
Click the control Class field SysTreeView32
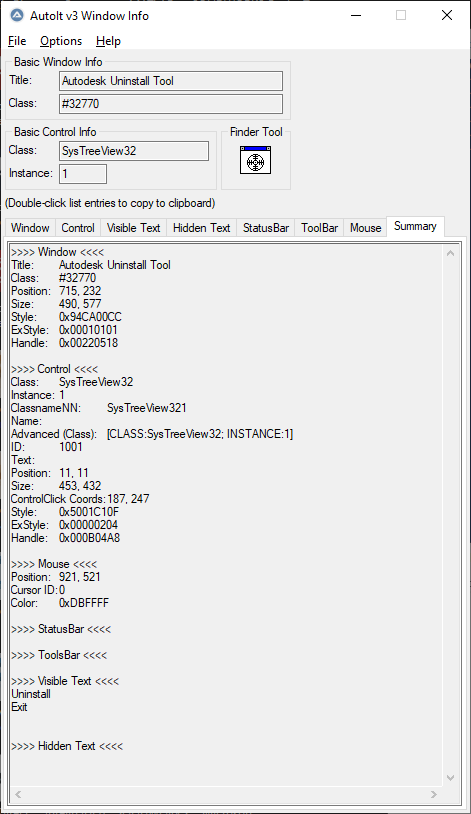point(134,151)
